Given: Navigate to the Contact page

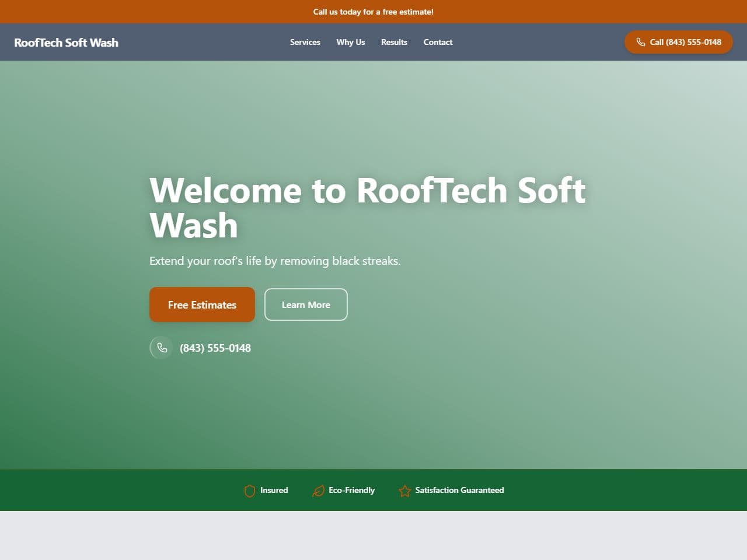Looking at the screenshot, I should 438,42.
